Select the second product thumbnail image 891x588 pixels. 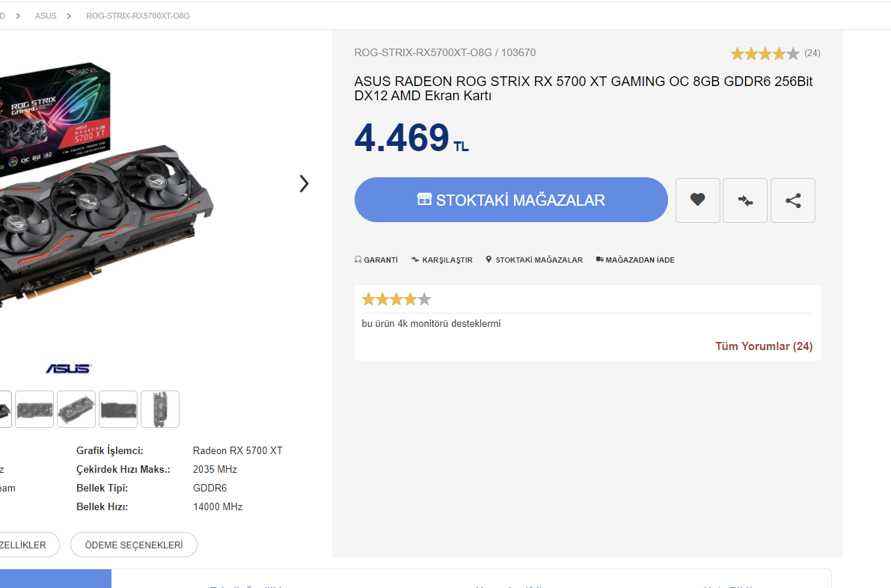point(34,409)
